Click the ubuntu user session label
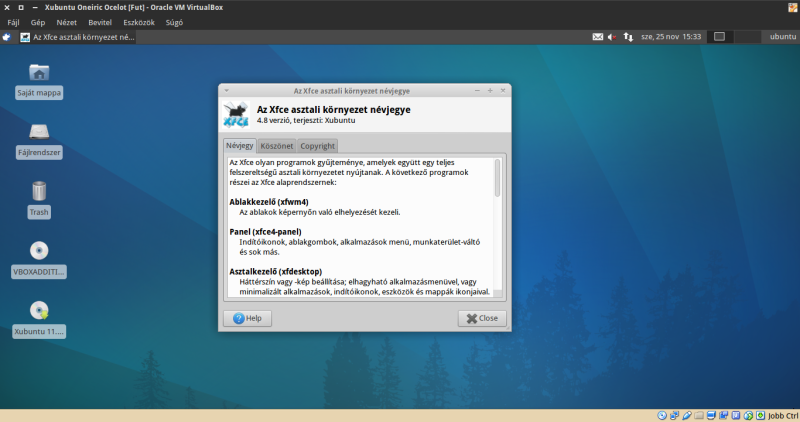The image size is (800, 422). tap(782, 37)
